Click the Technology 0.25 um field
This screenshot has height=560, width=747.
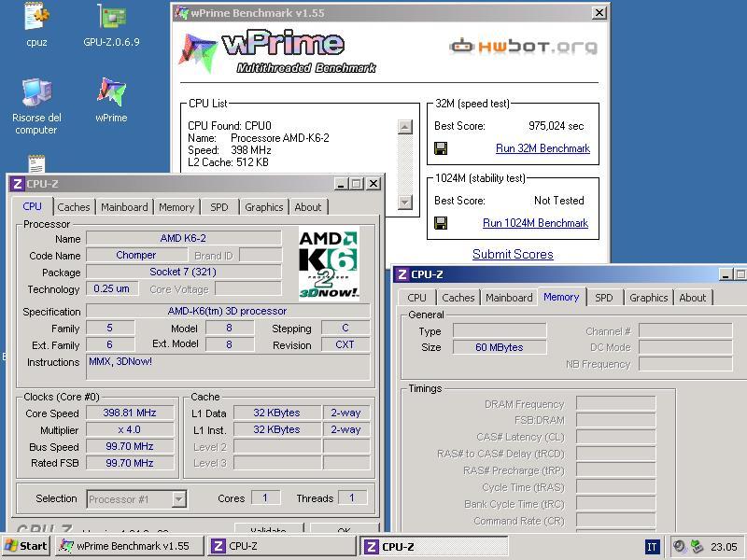click(112, 288)
